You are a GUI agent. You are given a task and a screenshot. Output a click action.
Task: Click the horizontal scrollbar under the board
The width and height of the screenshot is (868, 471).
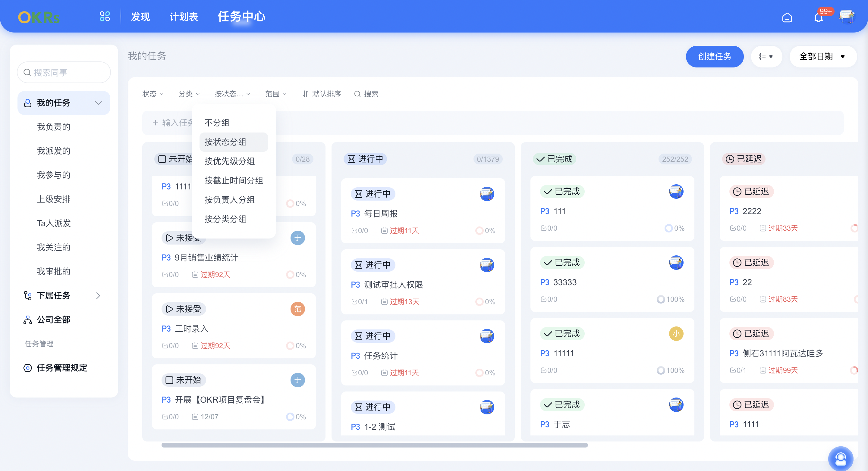pyautogui.click(x=374, y=445)
